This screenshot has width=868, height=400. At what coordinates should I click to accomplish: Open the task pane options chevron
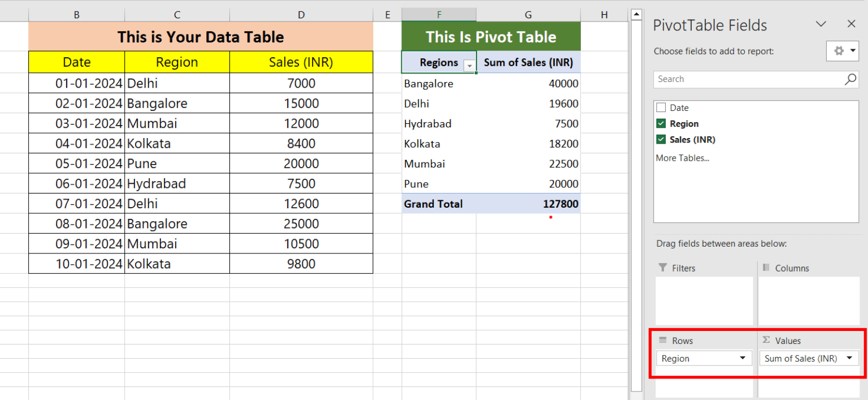[821, 24]
